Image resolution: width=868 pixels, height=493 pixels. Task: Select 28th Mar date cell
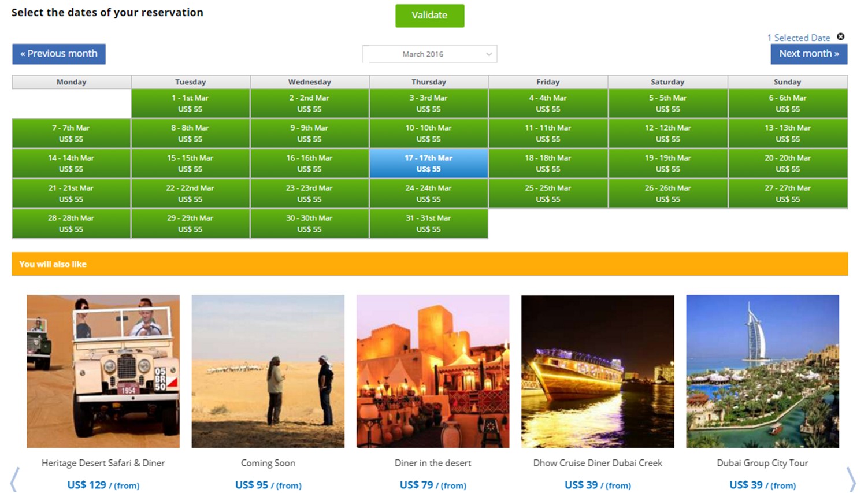[x=71, y=224]
